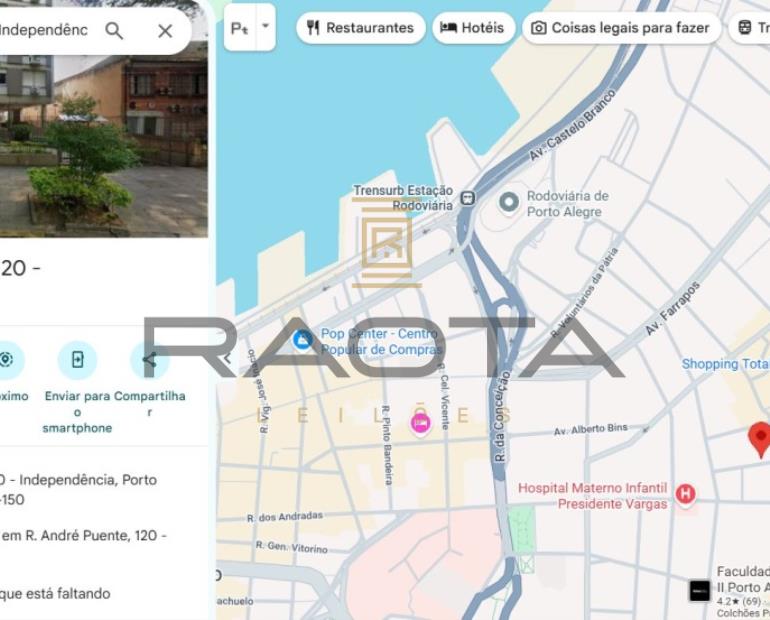This screenshot has height=620, width=770.
Task: Click the R. Gen. Vitorino label
Action: pos(292,547)
